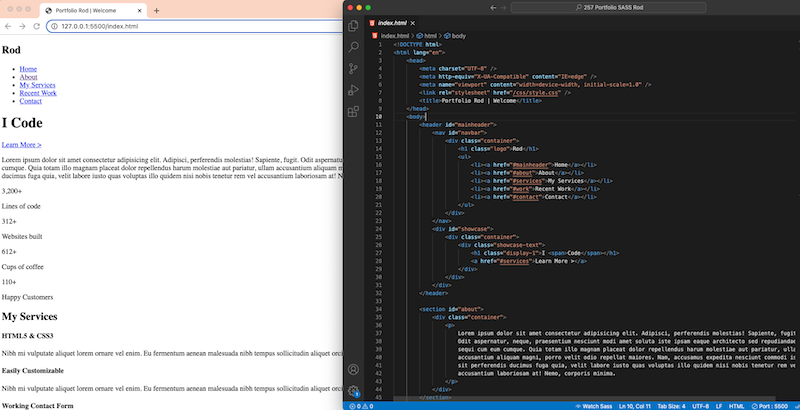This screenshot has height=410, width=800.
Task: Click the Chrome back button
Action: 8,27
